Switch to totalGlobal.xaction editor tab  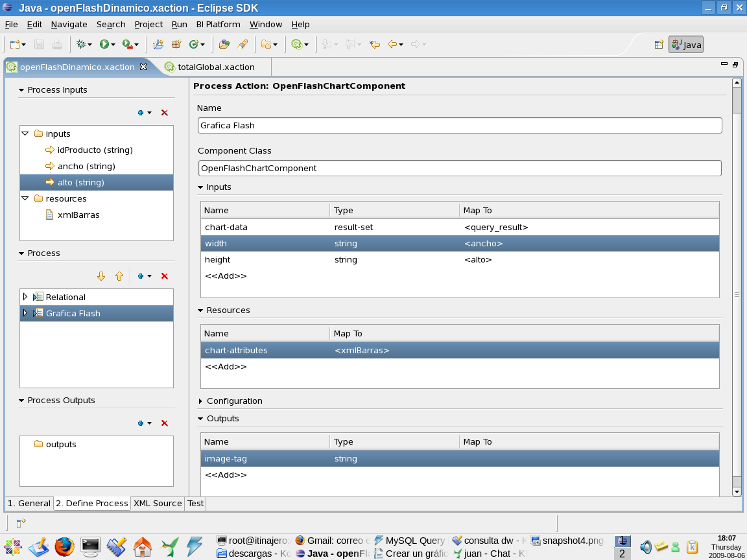pyautogui.click(x=215, y=67)
